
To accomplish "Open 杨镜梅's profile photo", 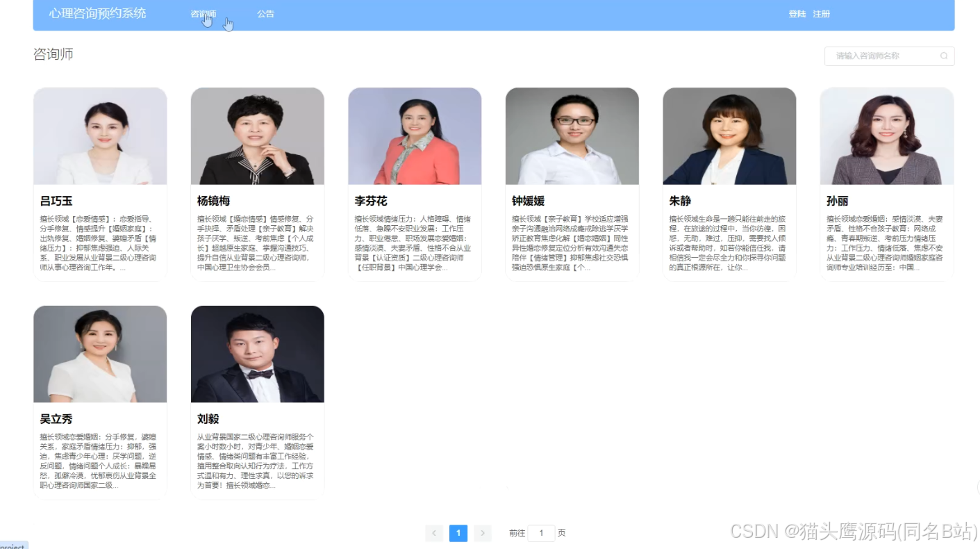I will 258,136.
